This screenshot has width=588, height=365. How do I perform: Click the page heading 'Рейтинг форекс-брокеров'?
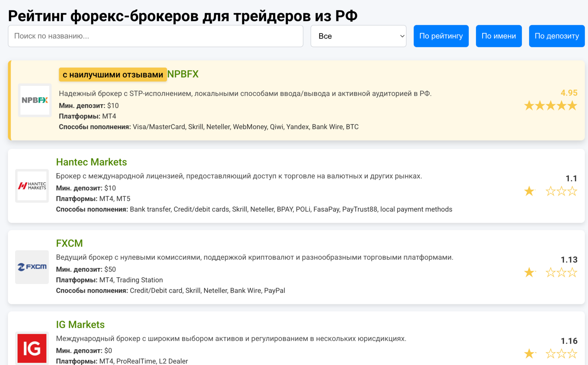click(x=183, y=16)
